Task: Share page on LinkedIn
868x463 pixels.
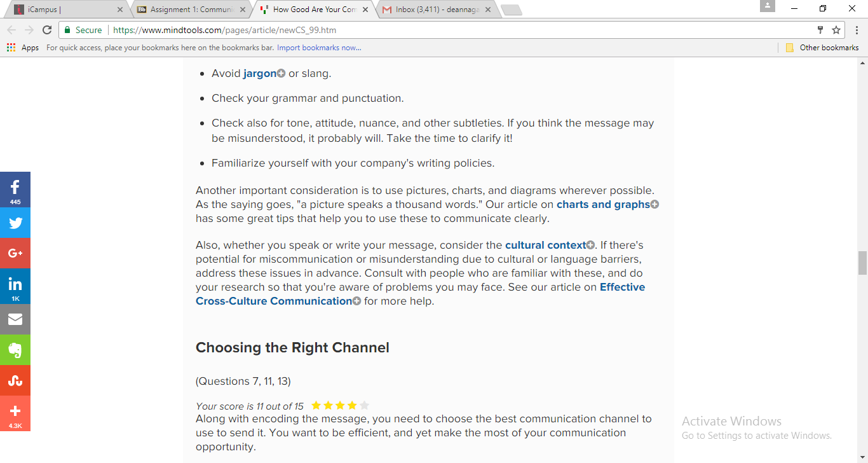Action: (15, 286)
